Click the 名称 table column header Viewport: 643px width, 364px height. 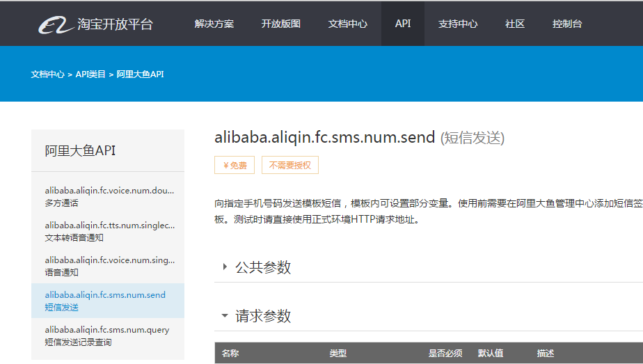point(230,354)
